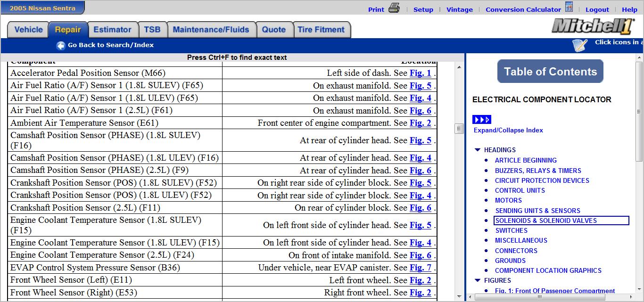Open the Setup link

tap(423, 9)
